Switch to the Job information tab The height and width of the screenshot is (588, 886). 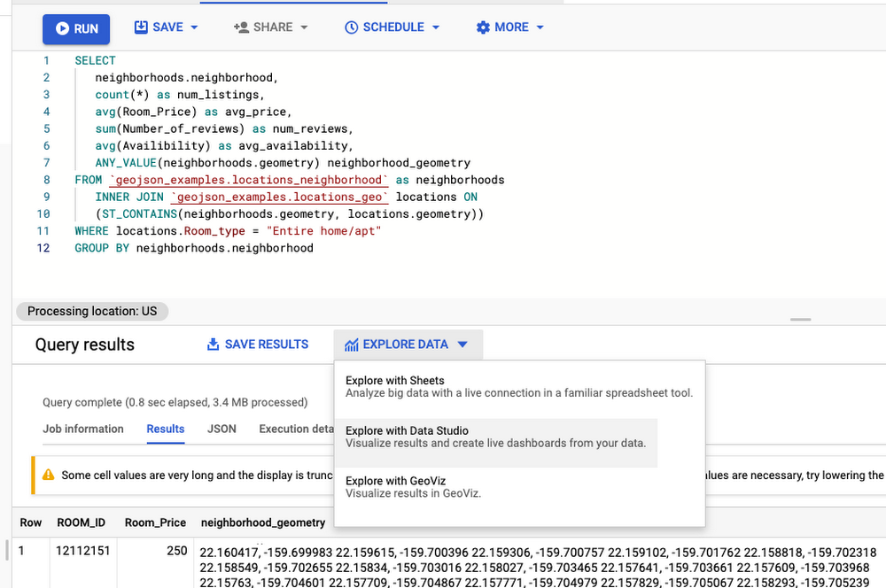click(x=83, y=429)
